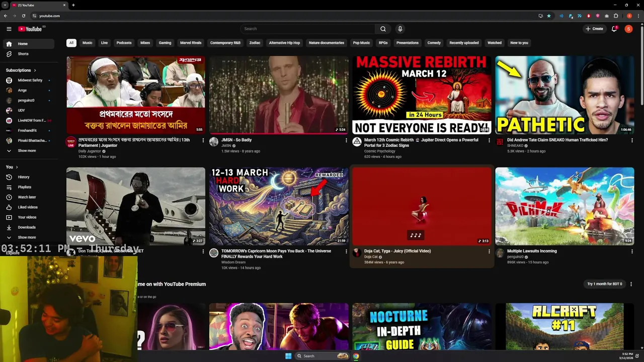Screen dimensions: 644x362
Task: Open FreshandFit subscription channel
Action: [28, 131]
